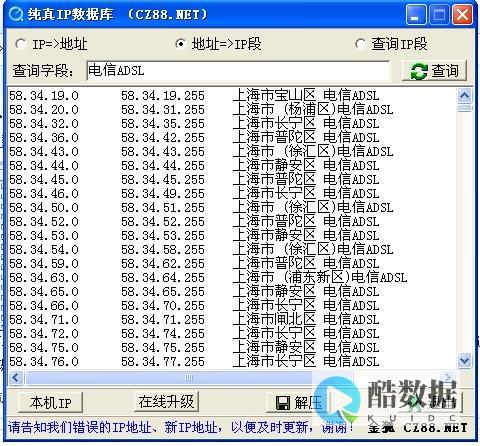Click the app magnifier icon in title bar
The width and height of the screenshot is (480, 446).
tap(15, 14)
